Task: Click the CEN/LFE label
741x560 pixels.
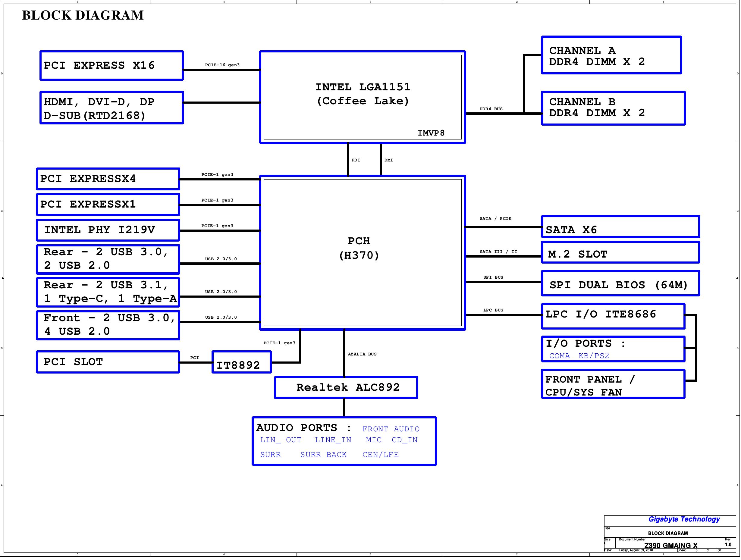Action: click(x=381, y=455)
